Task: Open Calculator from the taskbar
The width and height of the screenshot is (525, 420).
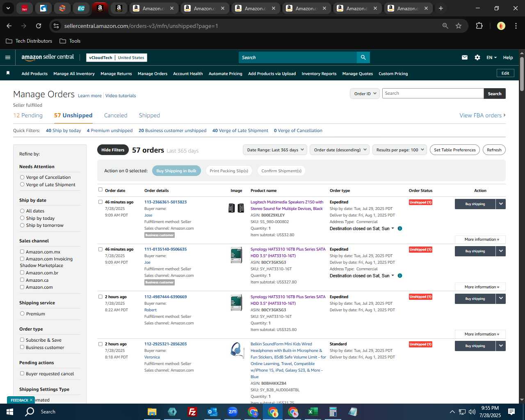Action: pyautogui.click(x=333, y=411)
